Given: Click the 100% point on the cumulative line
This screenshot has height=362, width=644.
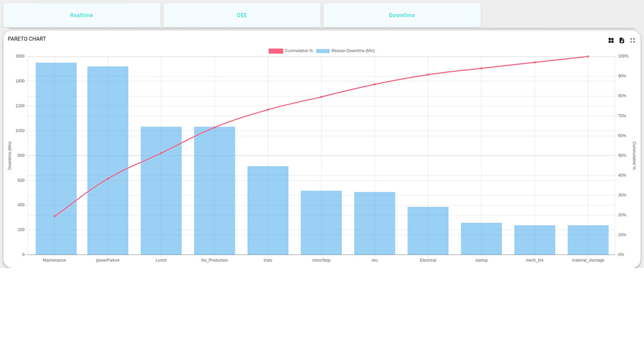Looking at the screenshot, I should tap(587, 56).
